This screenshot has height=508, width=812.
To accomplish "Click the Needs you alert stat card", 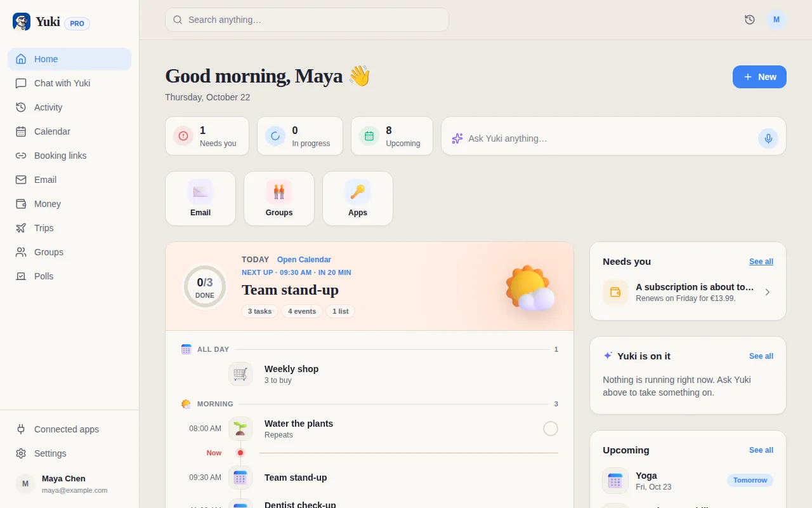I will coord(207,136).
